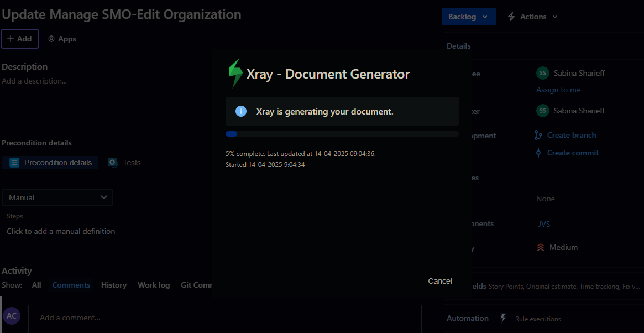Viewport: 644px width, 333px height.
Task: Click the 'Description' heading
Action: [x=25, y=66]
